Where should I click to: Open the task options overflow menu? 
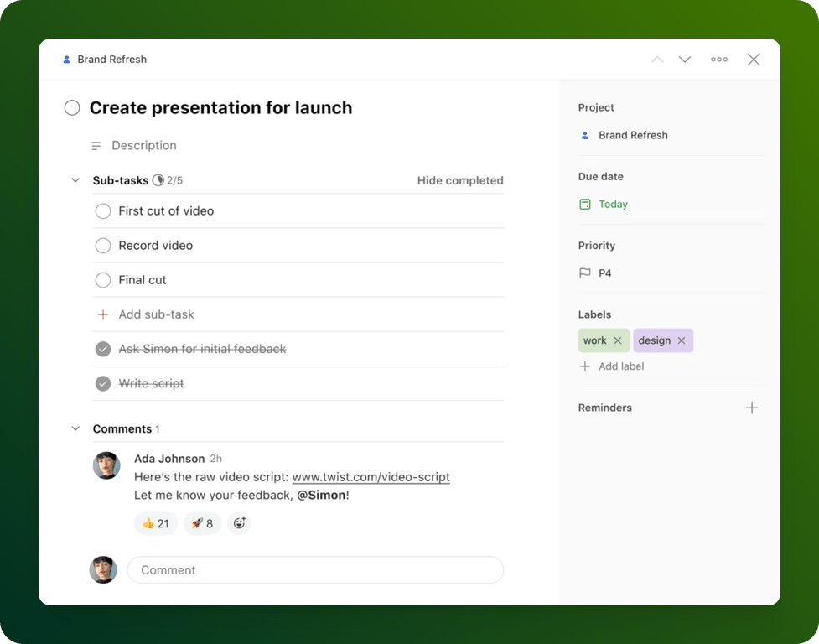[718, 59]
